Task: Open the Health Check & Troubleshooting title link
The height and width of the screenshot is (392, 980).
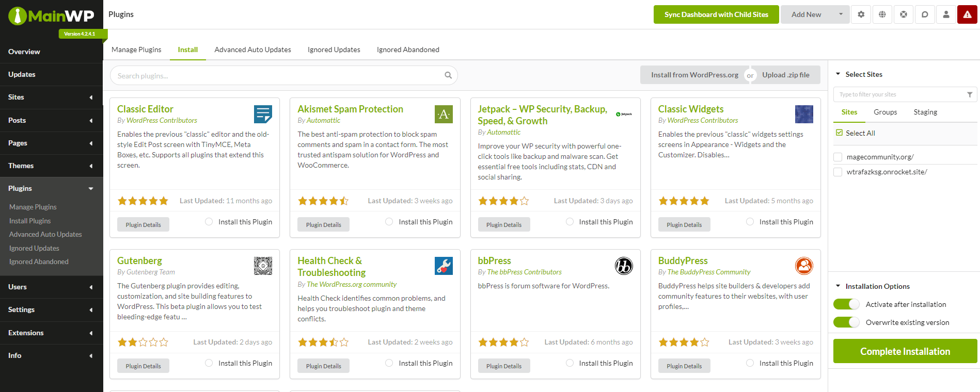Action: point(331,267)
